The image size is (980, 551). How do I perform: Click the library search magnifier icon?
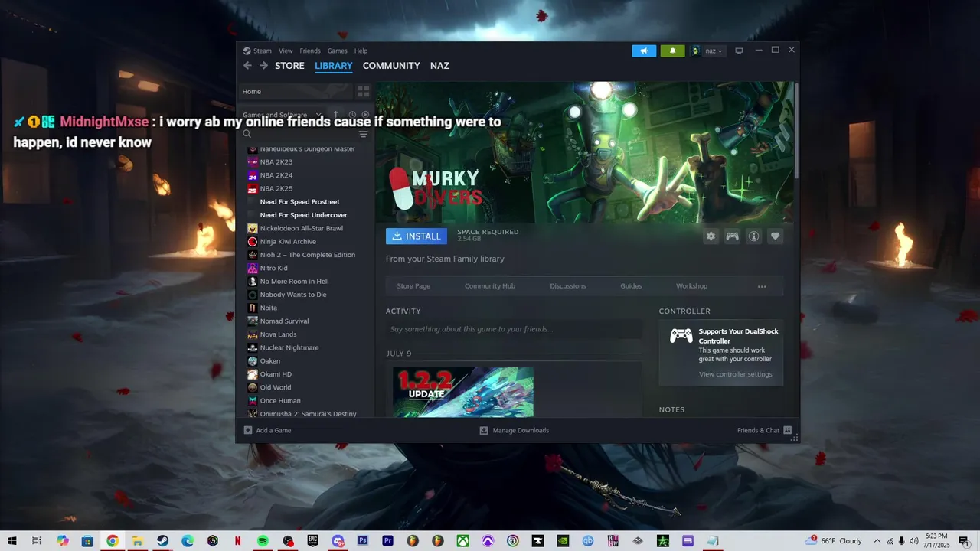click(x=247, y=134)
